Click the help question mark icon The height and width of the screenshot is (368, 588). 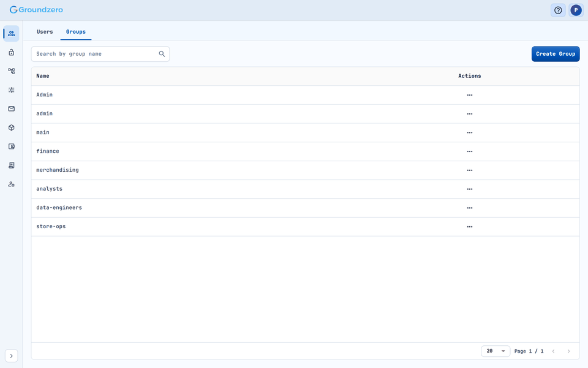558,10
